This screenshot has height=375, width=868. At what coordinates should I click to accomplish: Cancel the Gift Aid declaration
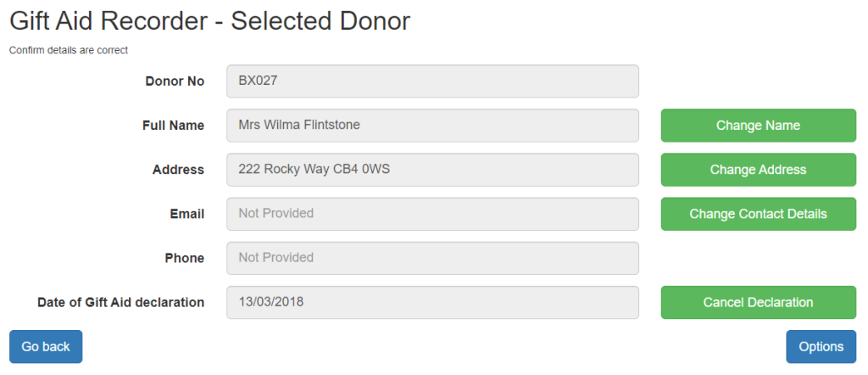tap(758, 302)
